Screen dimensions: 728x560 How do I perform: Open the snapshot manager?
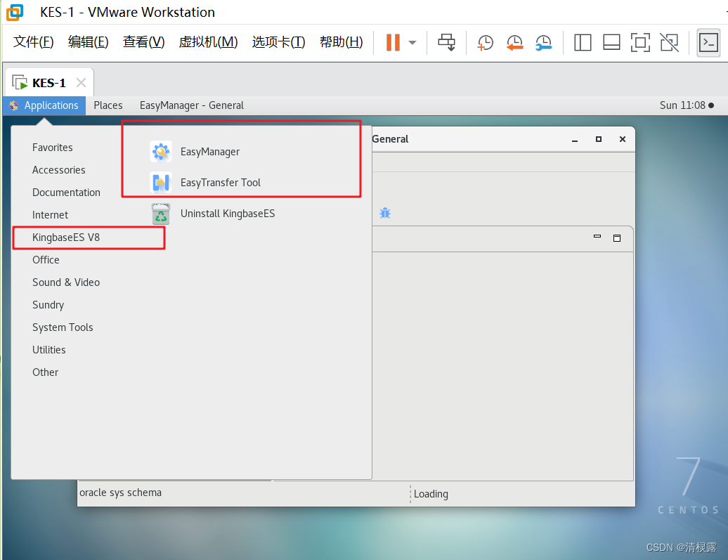coord(543,43)
